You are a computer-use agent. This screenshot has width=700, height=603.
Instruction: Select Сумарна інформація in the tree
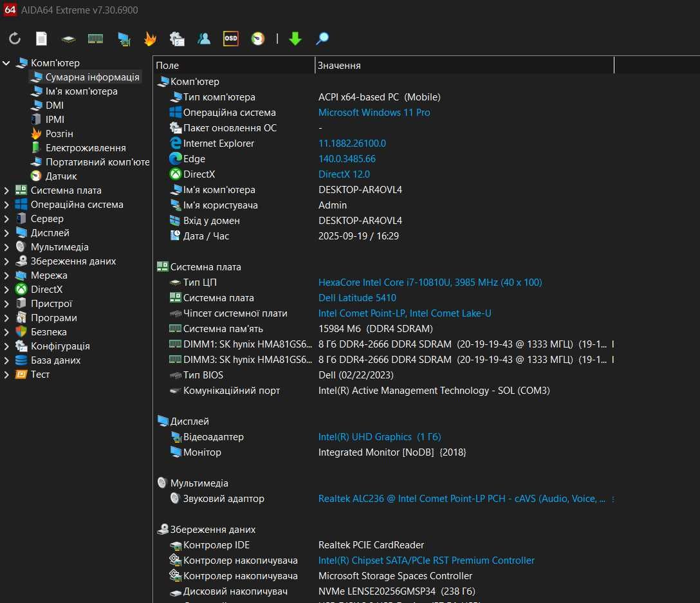coord(86,77)
